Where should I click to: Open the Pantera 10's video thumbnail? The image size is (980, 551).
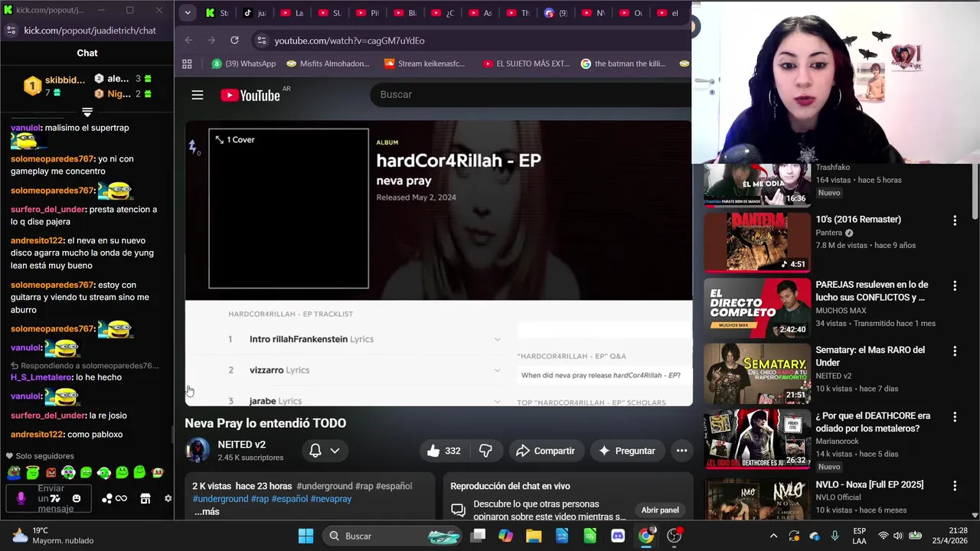[757, 243]
